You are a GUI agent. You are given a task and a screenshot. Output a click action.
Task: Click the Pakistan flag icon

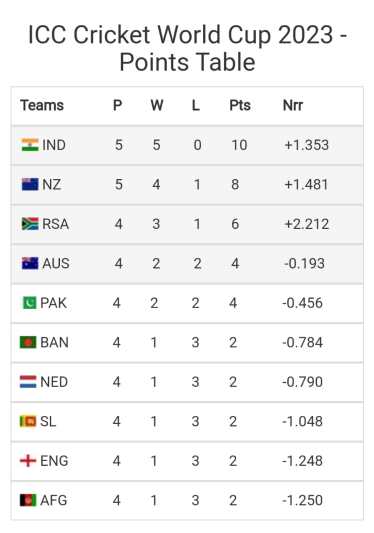[29, 303]
